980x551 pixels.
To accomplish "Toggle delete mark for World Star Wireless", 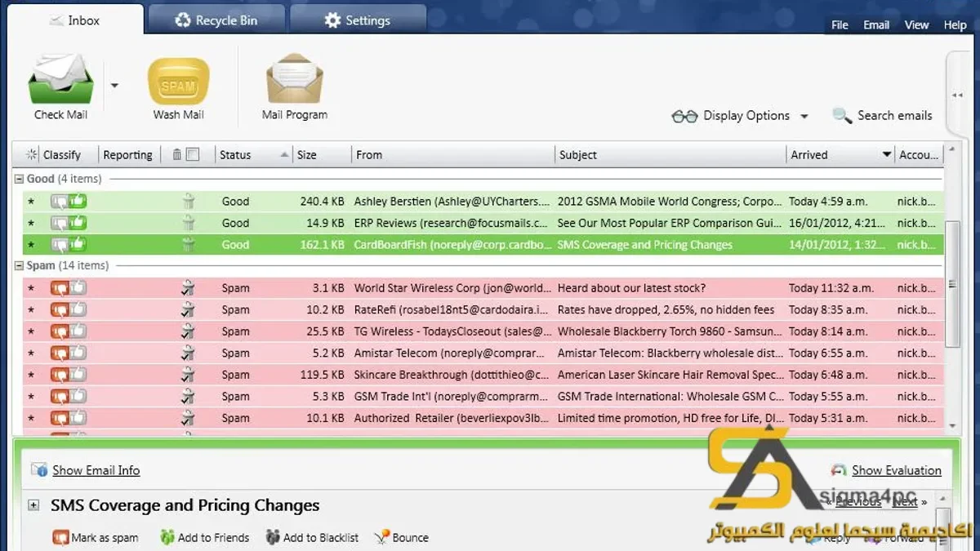I will point(188,287).
